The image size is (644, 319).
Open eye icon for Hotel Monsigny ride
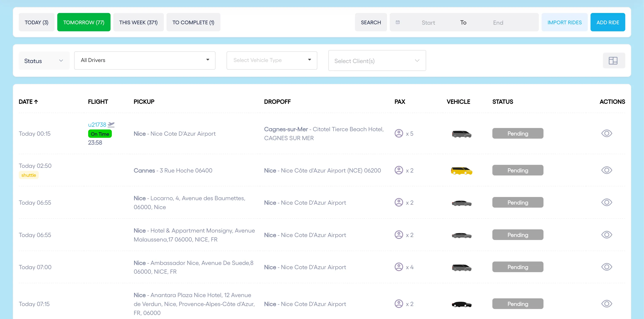point(607,235)
